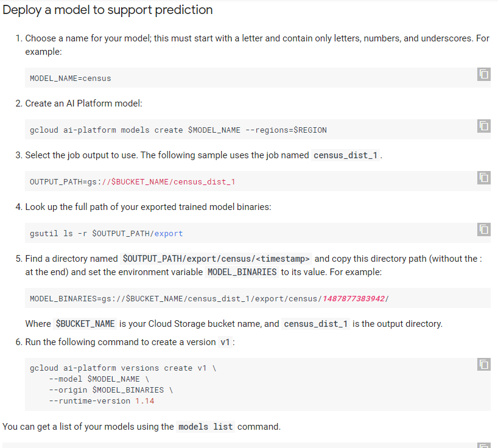This screenshot has width=498, height=448.
Task: Click the OUTPUT_PATH=gs:// code line
Action: (x=132, y=182)
